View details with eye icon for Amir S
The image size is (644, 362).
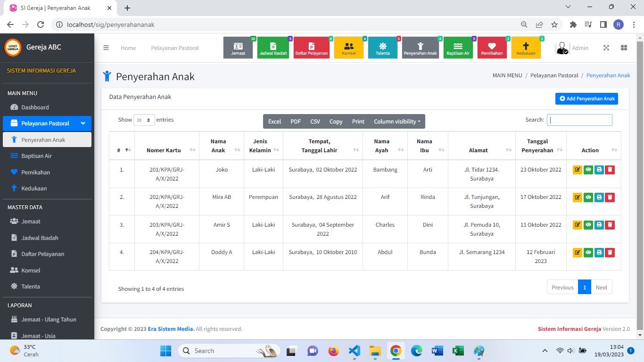point(588,225)
